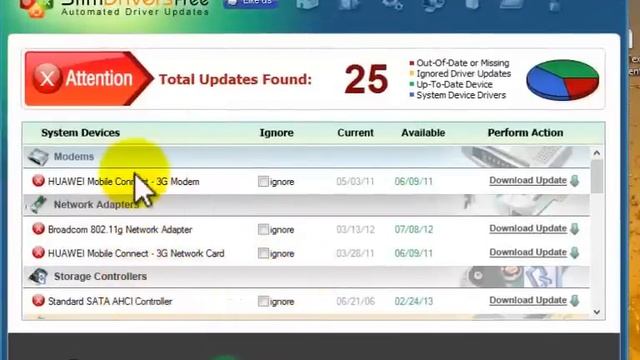Click the current date 03/13/12
The image size is (640, 360).
(355, 229)
